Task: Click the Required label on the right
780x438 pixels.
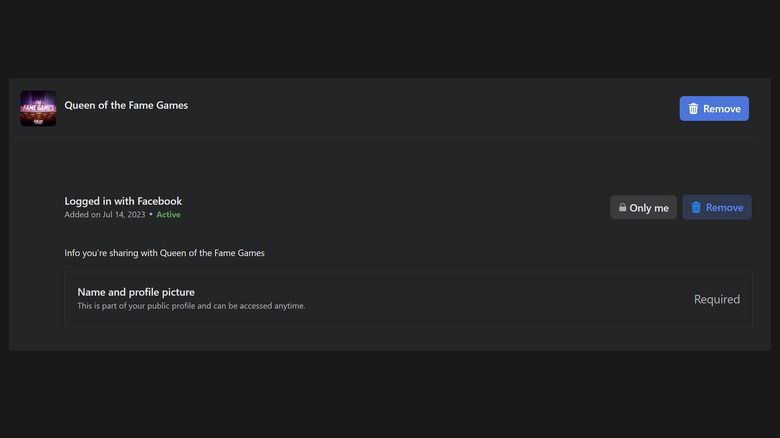Action: point(717,299)
